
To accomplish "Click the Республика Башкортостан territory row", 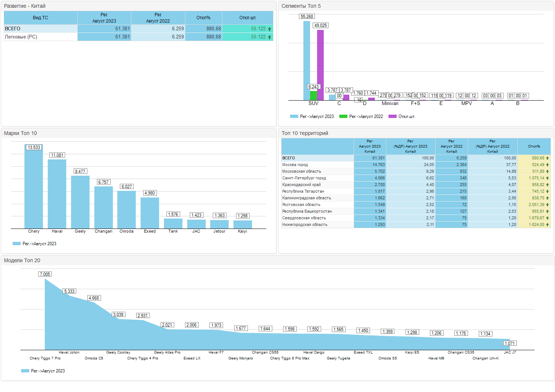I will pos(416,212).
